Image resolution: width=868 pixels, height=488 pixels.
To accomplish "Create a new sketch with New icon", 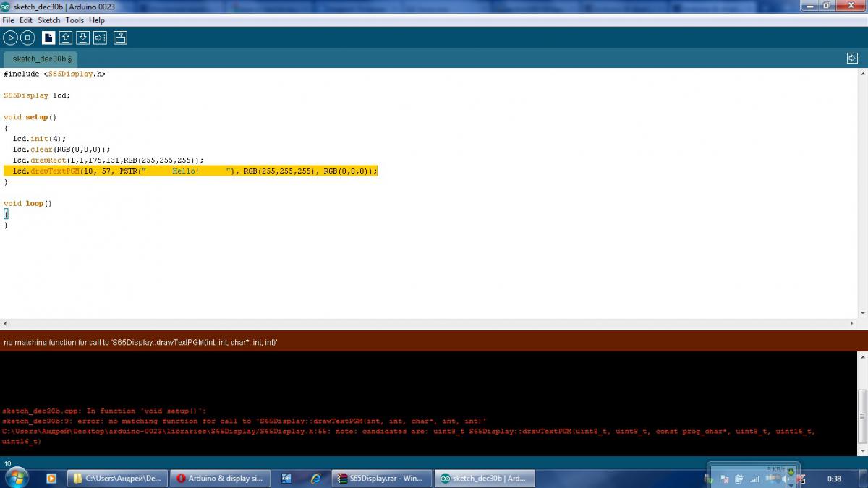I will 48,38.
